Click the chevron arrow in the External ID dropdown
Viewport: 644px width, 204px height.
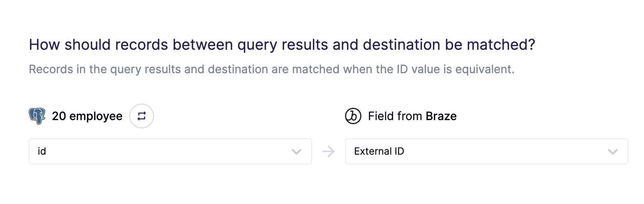(x=613, y=152)
